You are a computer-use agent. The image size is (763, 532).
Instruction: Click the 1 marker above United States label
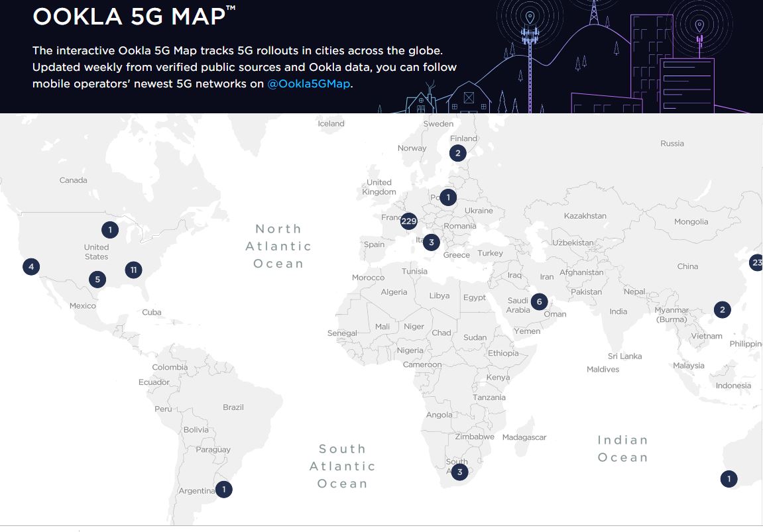coord(110,229)
